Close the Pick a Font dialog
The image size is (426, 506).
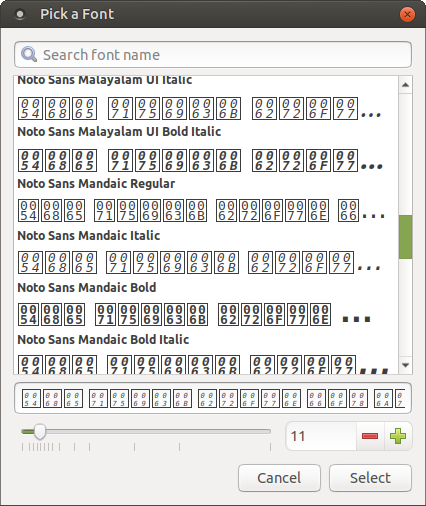(x=407, y=14)
